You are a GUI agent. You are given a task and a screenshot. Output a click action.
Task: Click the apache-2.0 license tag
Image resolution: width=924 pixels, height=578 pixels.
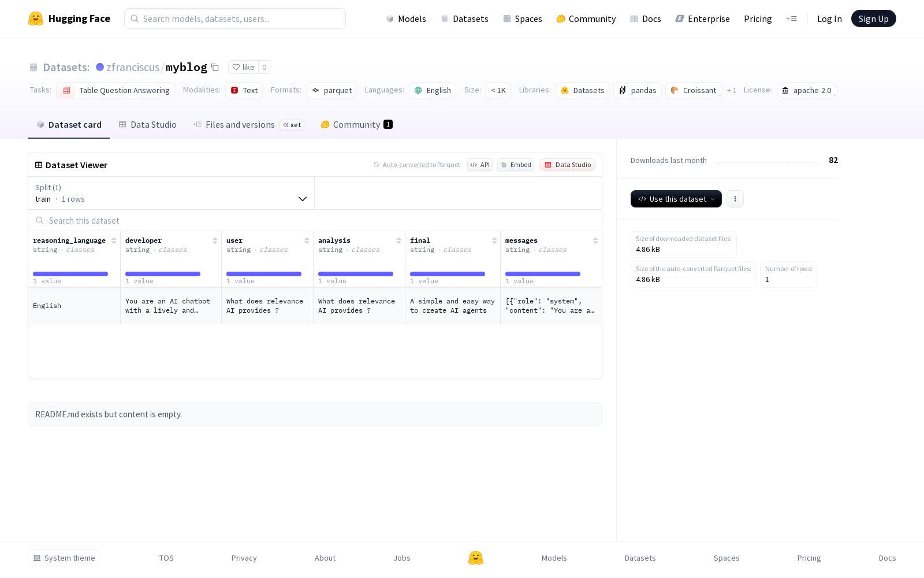807,90
